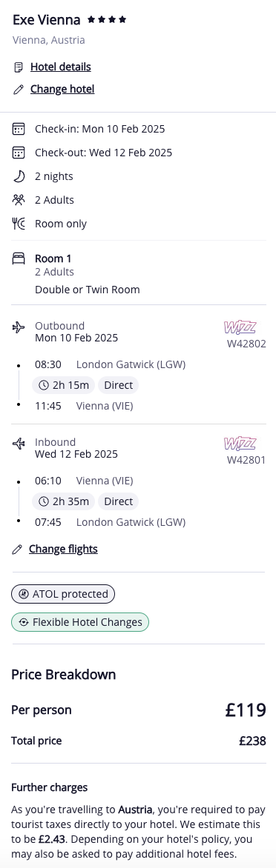Click the check-in calendar icon

[x=19, y=129]
